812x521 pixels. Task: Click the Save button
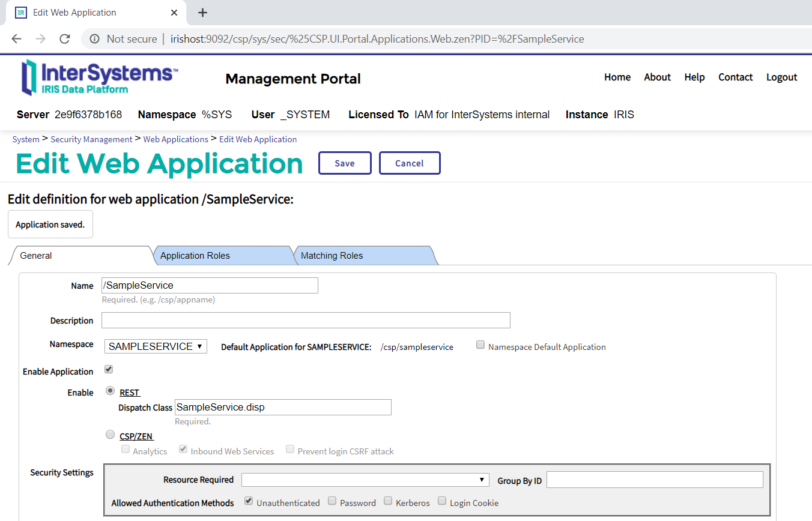pos(345,163)
